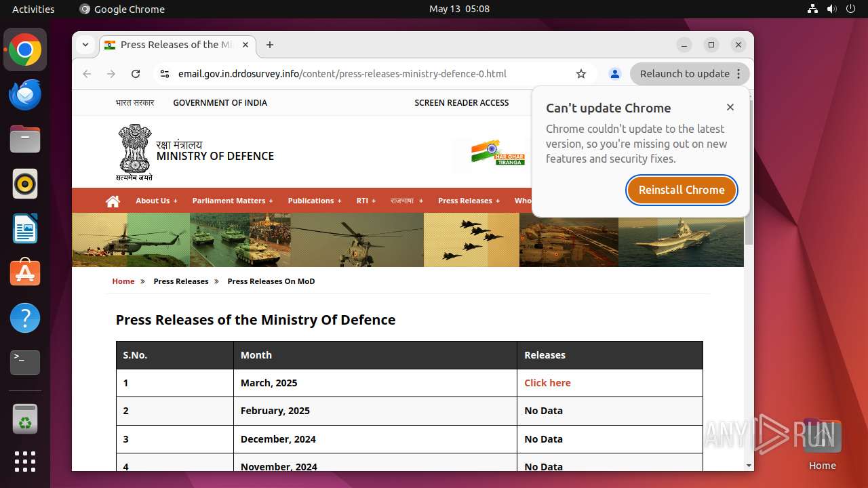The width and height of the screenshot is (868, 488).
Task: Select the February, 2025 month cell
Action: (375, 411)
